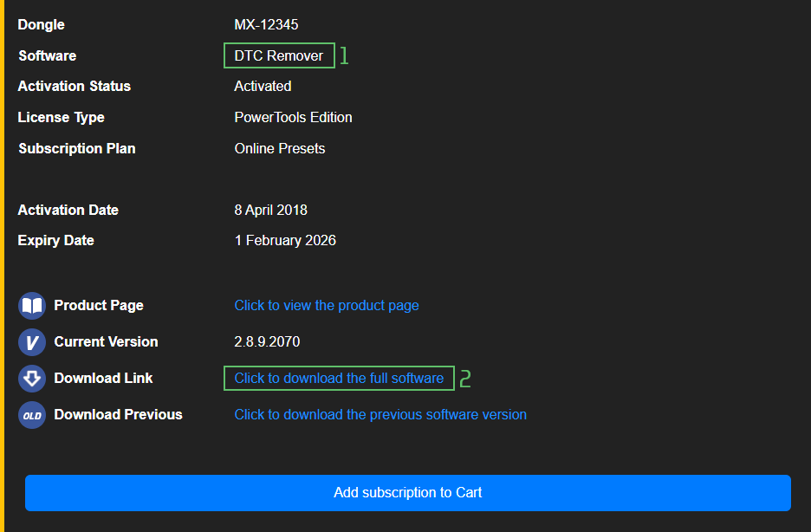Viewport: 811px width, 532px height.
Task: Click to download the full software link
Action: click(339, 378)
